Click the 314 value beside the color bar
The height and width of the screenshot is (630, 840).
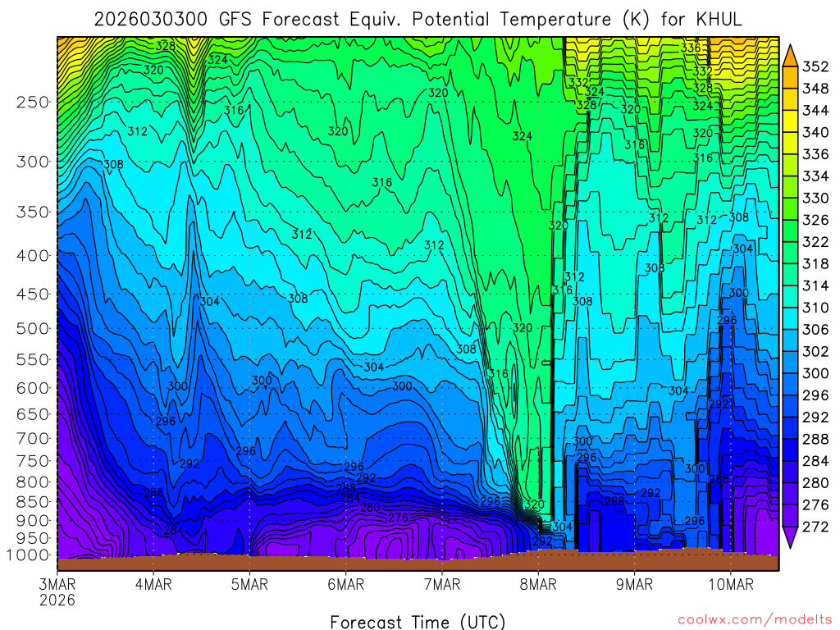[815, 286]
